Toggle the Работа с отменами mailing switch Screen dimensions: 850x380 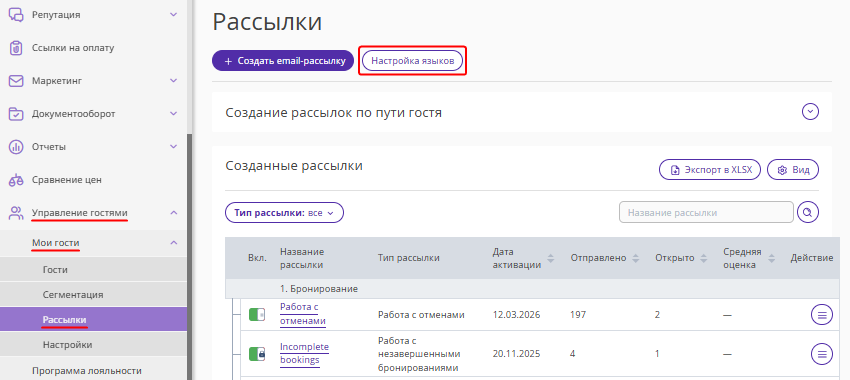(x=257, y=314)
